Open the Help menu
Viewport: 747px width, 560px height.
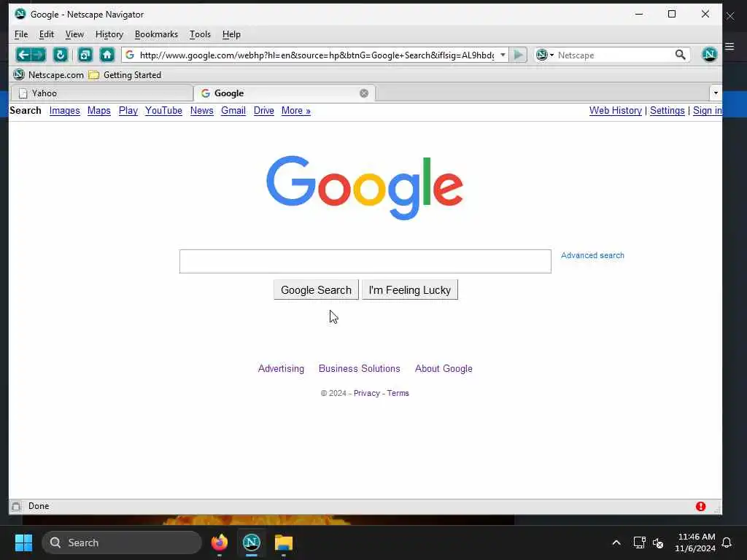tap(231, 34)
